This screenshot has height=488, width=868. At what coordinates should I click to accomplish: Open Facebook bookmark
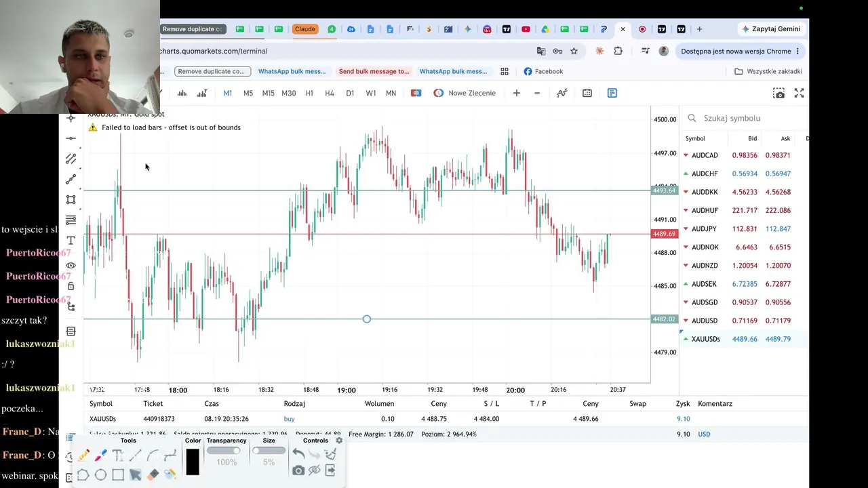542,71
